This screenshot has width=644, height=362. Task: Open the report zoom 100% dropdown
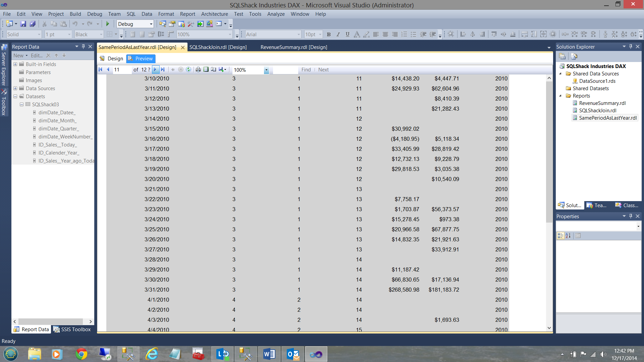pyautogui.click(x=266, y=70)
